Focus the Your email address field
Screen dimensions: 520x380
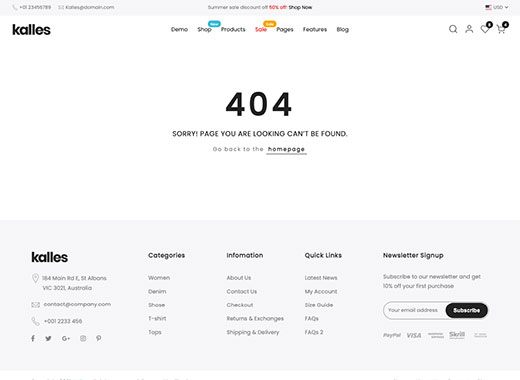coord(414,310)
